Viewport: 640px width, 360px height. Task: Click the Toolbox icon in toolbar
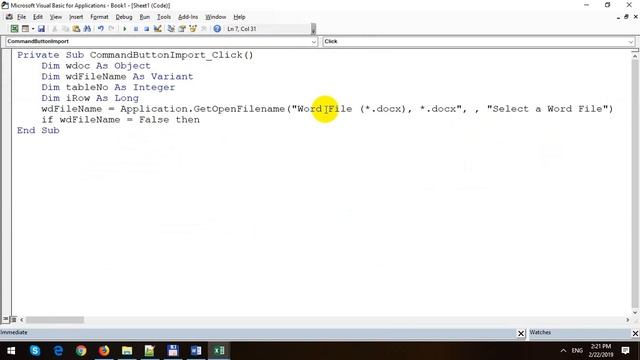click(x=204, y=29)
